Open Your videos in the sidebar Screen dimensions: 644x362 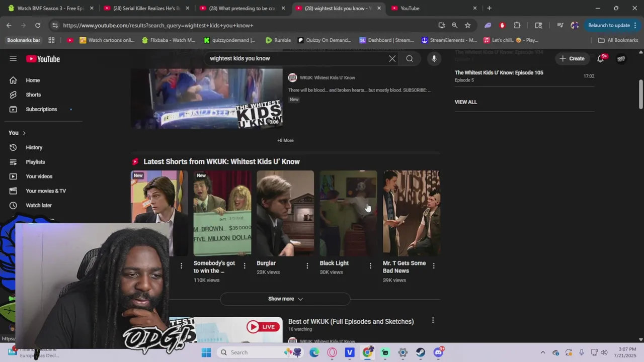click(39, 176)
